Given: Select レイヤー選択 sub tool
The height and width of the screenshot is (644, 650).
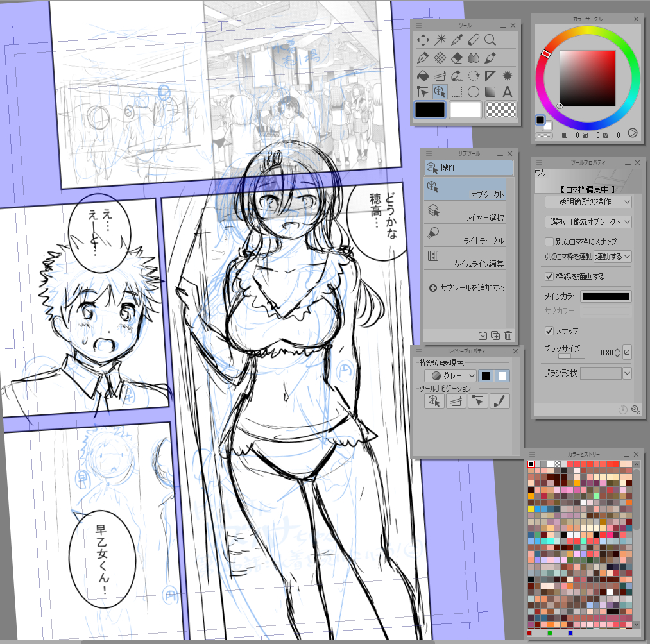Looking at the screenshot, I should [x=465, y=212].
